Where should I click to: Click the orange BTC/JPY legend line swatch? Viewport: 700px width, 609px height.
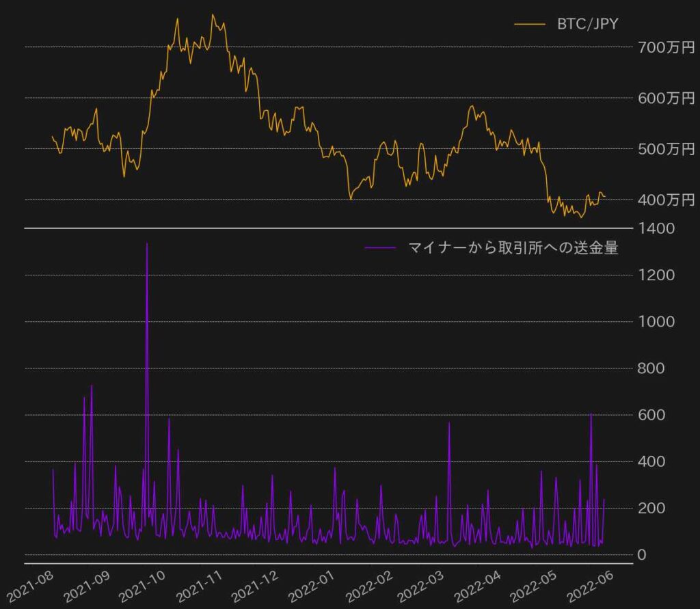(530, 24)
